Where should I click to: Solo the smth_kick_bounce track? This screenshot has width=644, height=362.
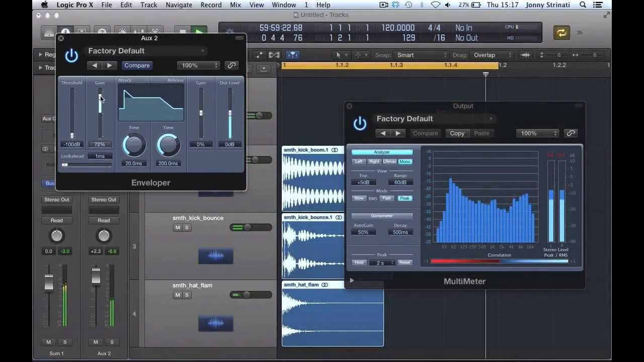pos(187,228)
